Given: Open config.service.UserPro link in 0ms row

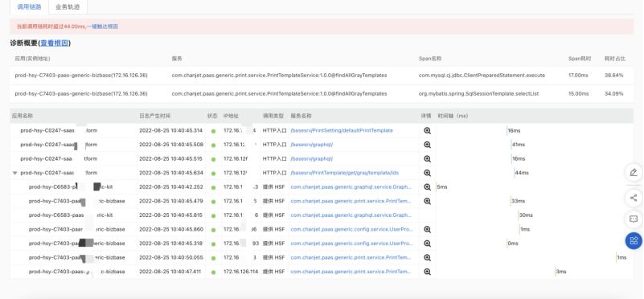Looking at the screenshot, I should (351, 244).
